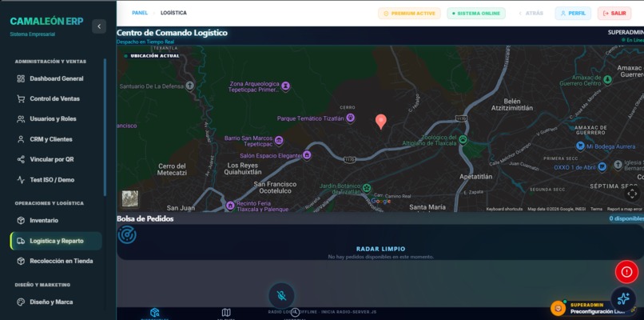Open Keyboard shortcuts on the map
Viewport: 644px width, 320px height.
(x=504, y=209)
